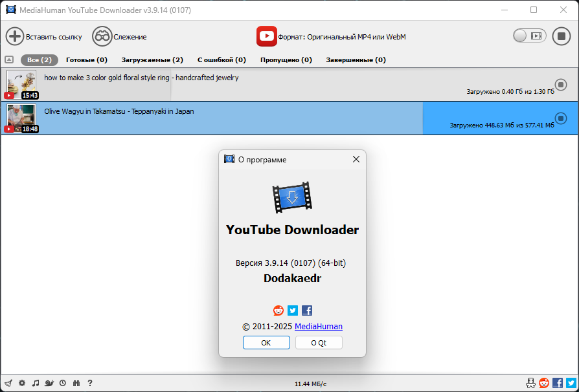Viewport: 579px width, 392px height.
Task: Open the Завершенные (0) tab
Action: tap(356, 60)
